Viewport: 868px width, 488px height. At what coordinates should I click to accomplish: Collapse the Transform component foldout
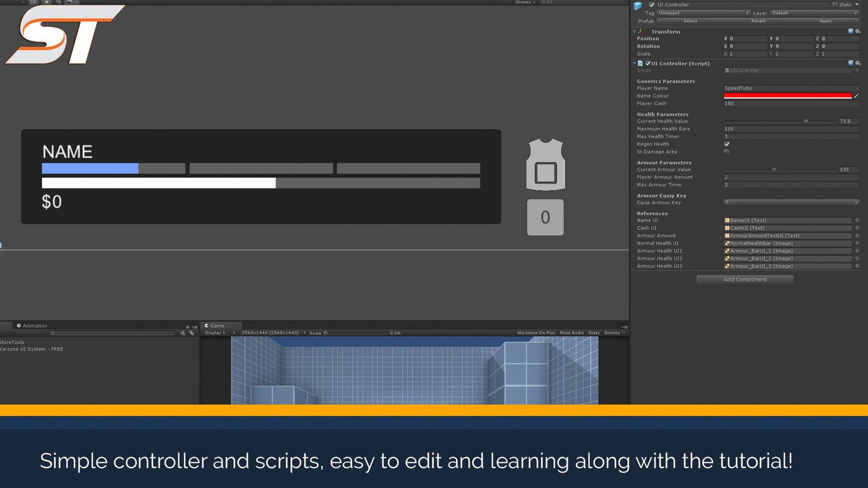point(634,31)
